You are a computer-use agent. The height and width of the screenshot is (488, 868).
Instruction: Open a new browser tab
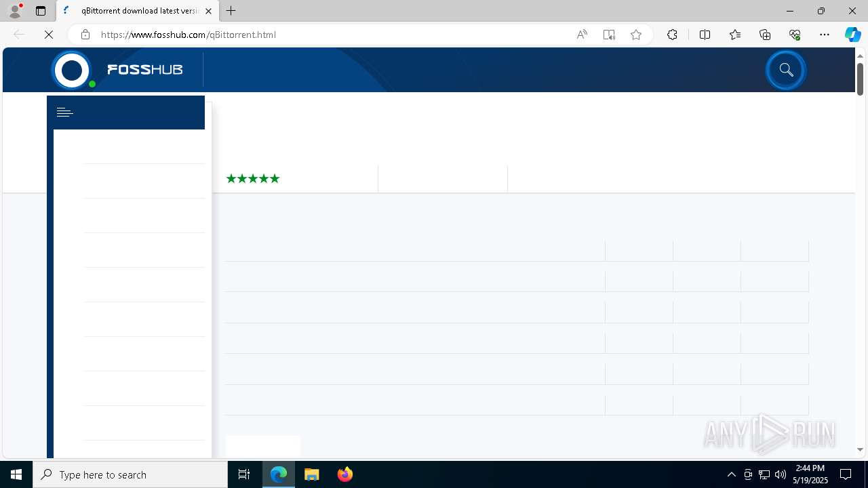point(231,11)
